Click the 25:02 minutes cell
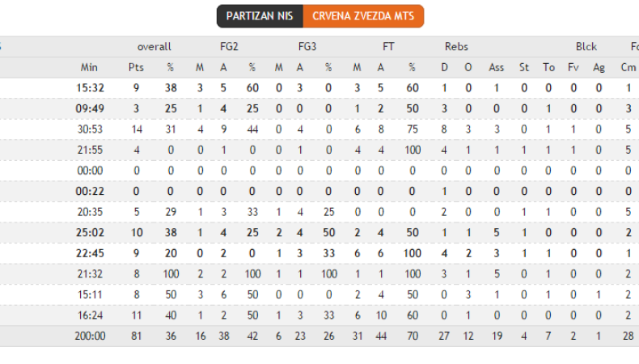This screenshot has height=364, width=639. [x=89, y=232]
